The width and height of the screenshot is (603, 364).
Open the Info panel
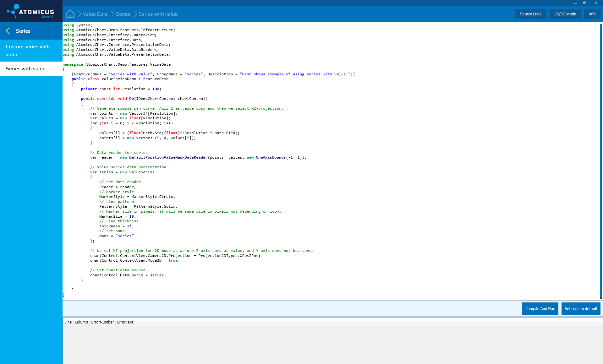tap(592, 14)
